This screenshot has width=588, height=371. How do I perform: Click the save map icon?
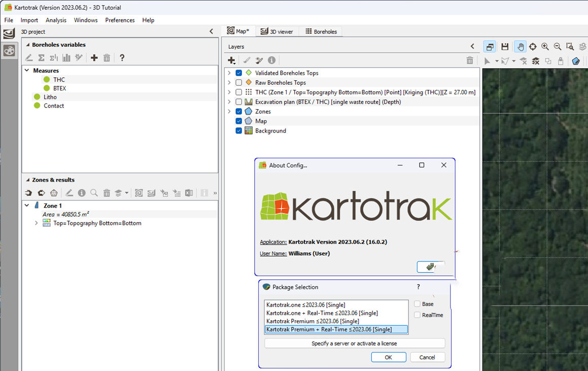tap(505, 47)
